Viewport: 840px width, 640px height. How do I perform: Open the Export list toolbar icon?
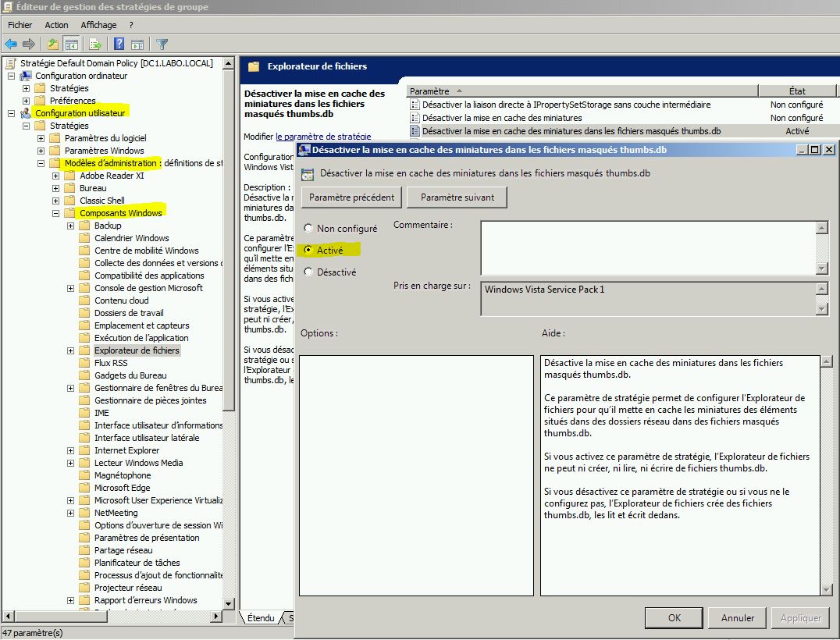[x=93, y=44]
